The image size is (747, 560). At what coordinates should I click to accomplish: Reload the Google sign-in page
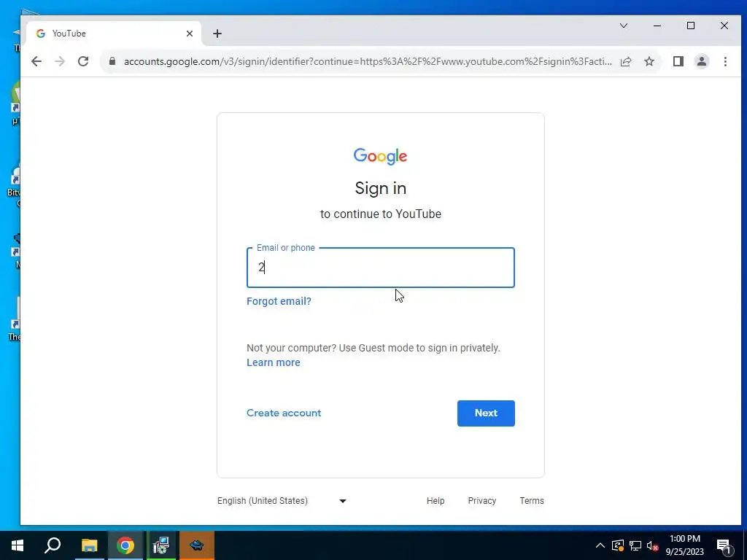tap(83, 61)
